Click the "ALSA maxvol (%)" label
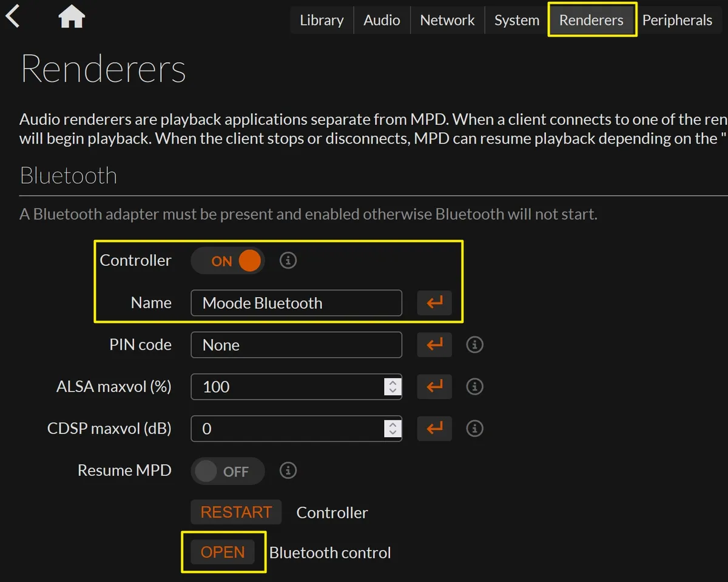Image resolution: width=728 pixels, height=582 pixels. [x=114, y=386]
